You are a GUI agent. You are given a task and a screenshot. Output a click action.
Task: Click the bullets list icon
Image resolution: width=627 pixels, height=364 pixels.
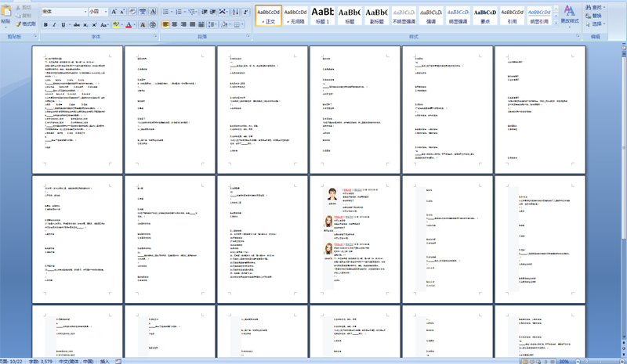165,12
